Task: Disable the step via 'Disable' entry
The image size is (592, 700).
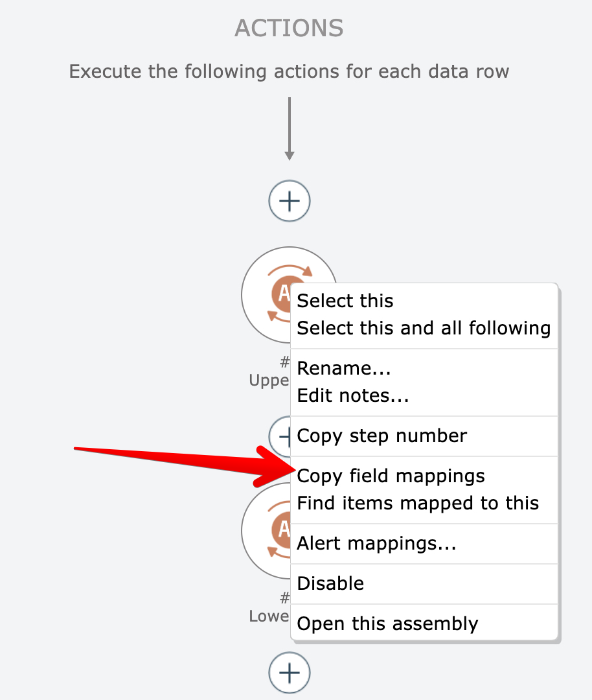Action: (330, 583)
